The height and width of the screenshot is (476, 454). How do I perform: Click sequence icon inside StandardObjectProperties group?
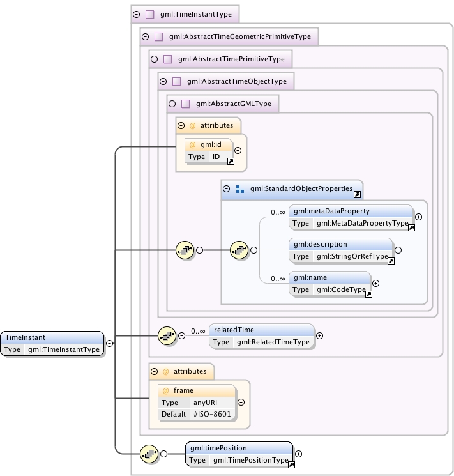239,250
